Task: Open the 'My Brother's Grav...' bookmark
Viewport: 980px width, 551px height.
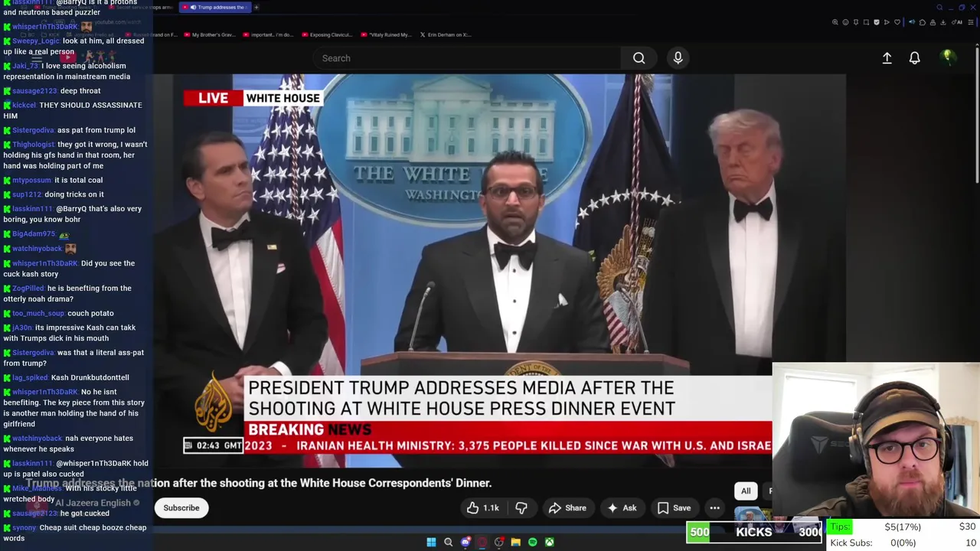Action: (x=208, y=34)
